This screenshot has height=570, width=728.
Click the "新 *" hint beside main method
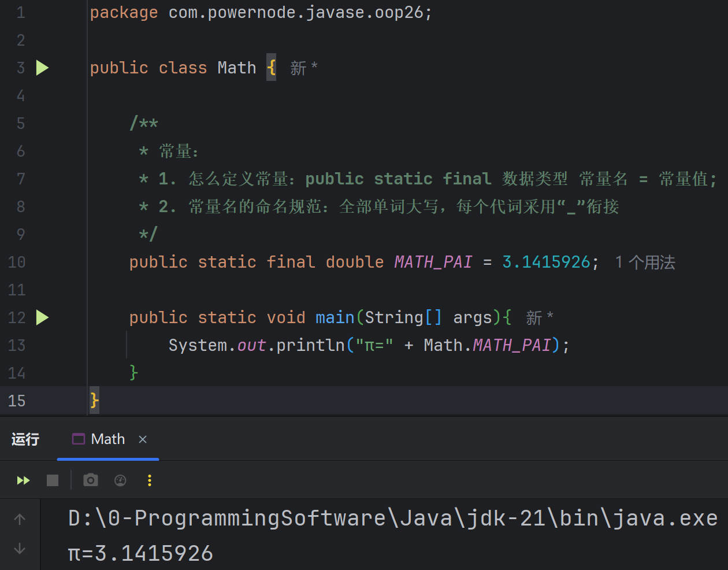[539, 317]
